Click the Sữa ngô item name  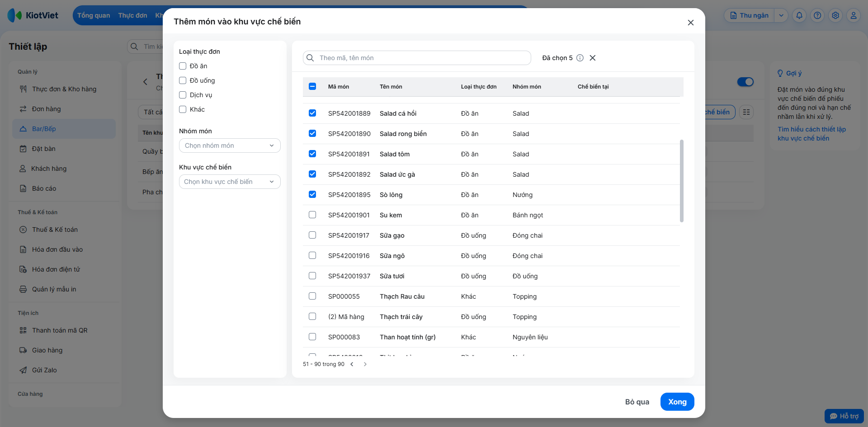pyautogui.click(x=392, y=256)
